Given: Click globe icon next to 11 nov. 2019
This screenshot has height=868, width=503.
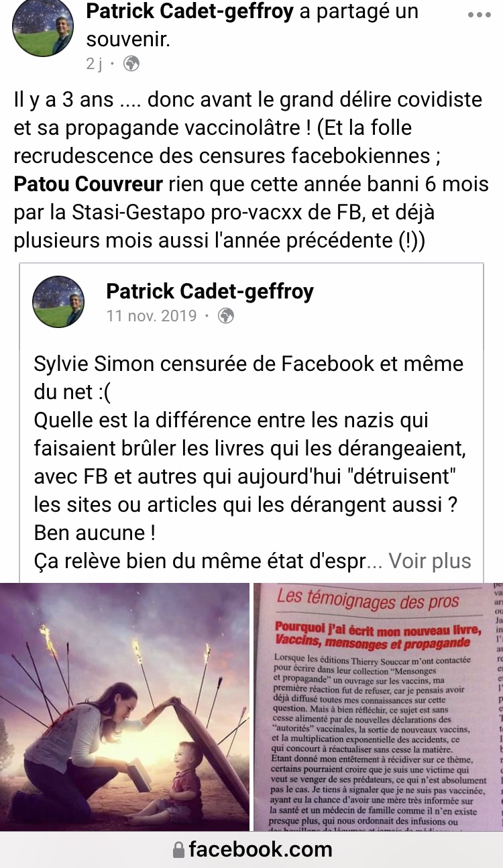Looking at the screenshot, I should (x=226, y=316).
